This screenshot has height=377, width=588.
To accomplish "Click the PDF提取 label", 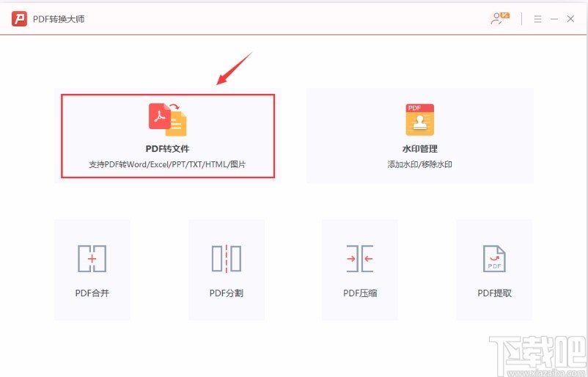I will [494, 293].
